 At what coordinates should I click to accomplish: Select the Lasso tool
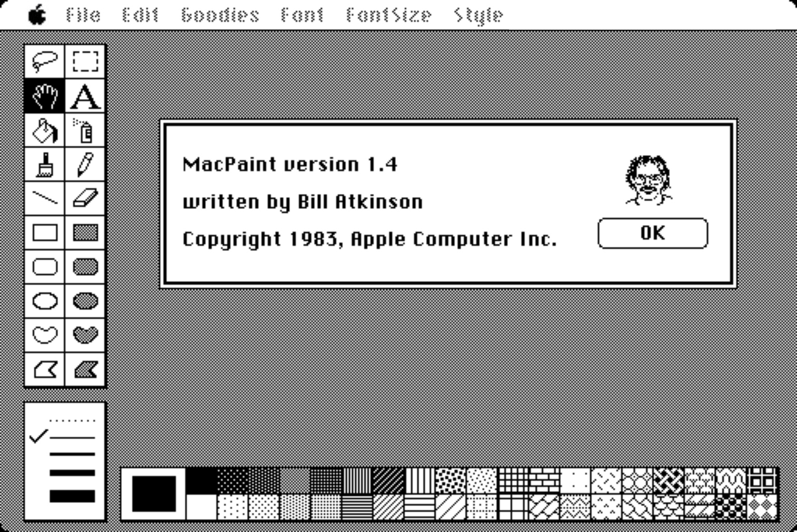coord(45,61)
